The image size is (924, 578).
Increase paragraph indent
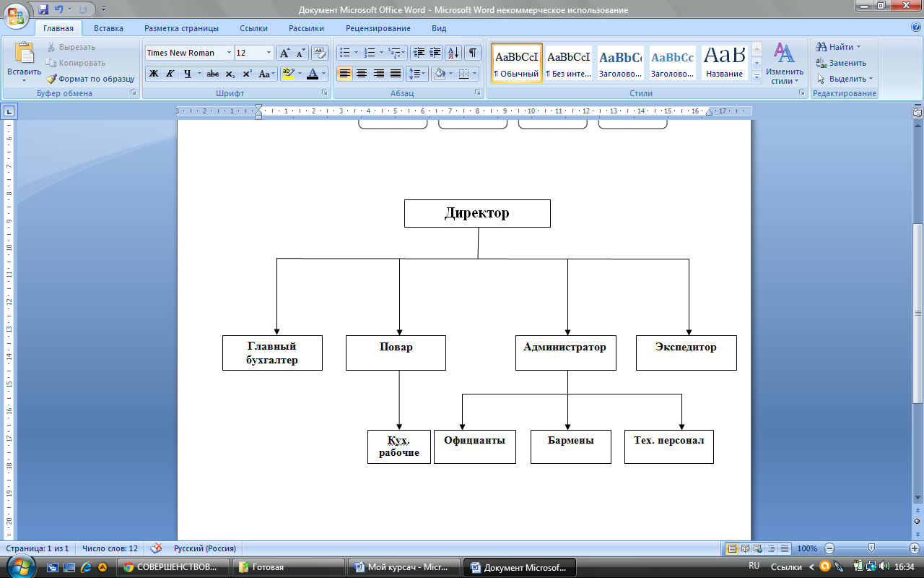tap(435, 53)
